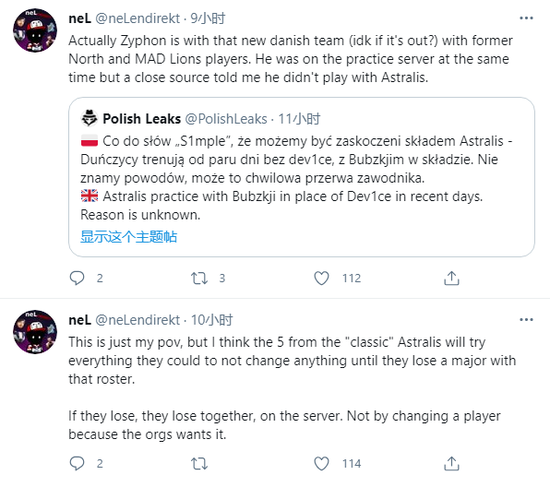Like the tweet with 114 likes
550x487 pixels.
pyautogui.click(x=321, y=463)
